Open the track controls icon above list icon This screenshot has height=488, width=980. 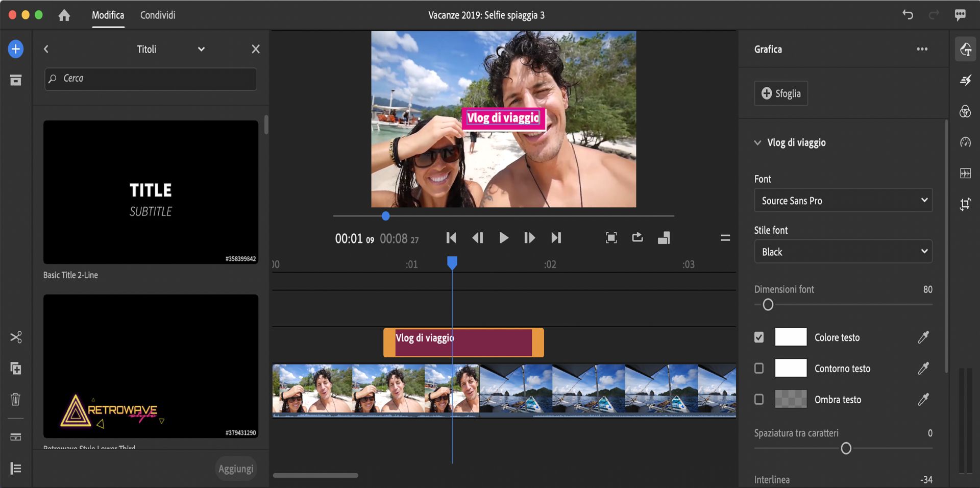(x=16, y=437)
